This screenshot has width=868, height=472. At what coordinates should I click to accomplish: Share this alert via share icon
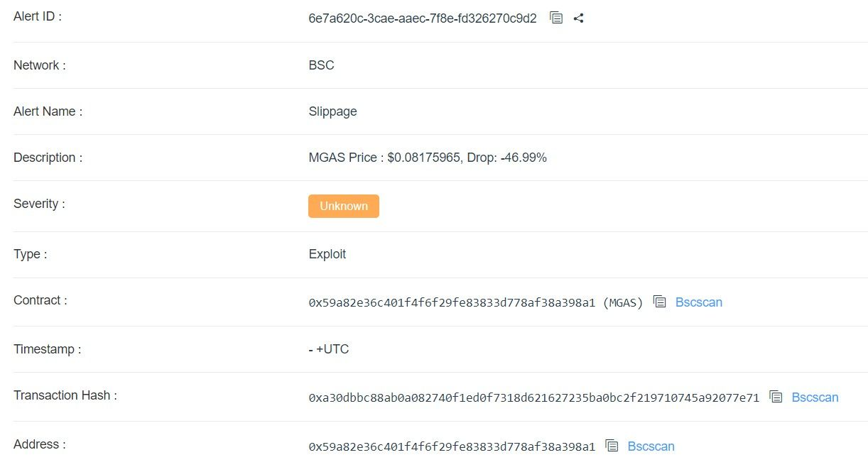click(578, 18)
